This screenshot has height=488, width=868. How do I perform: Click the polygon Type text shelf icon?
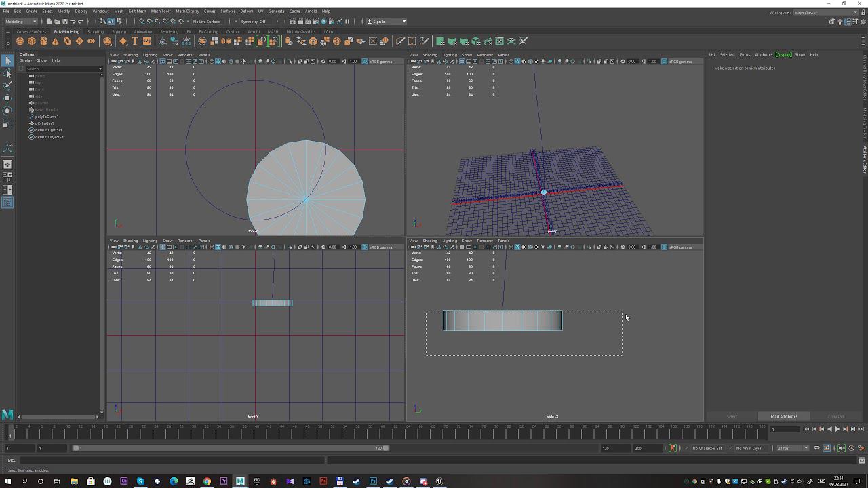pos(135,41)
